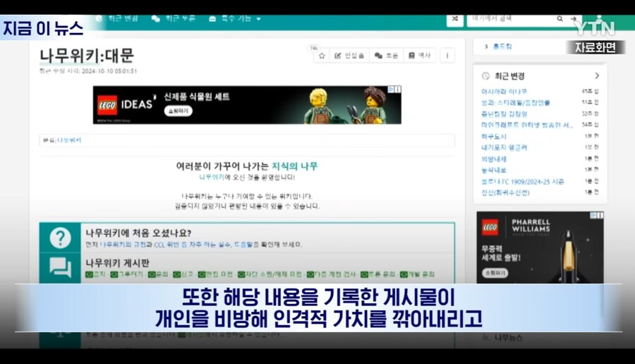Open 최근 변경 in top navigation

pyautogui.click(x=117, y=18)
